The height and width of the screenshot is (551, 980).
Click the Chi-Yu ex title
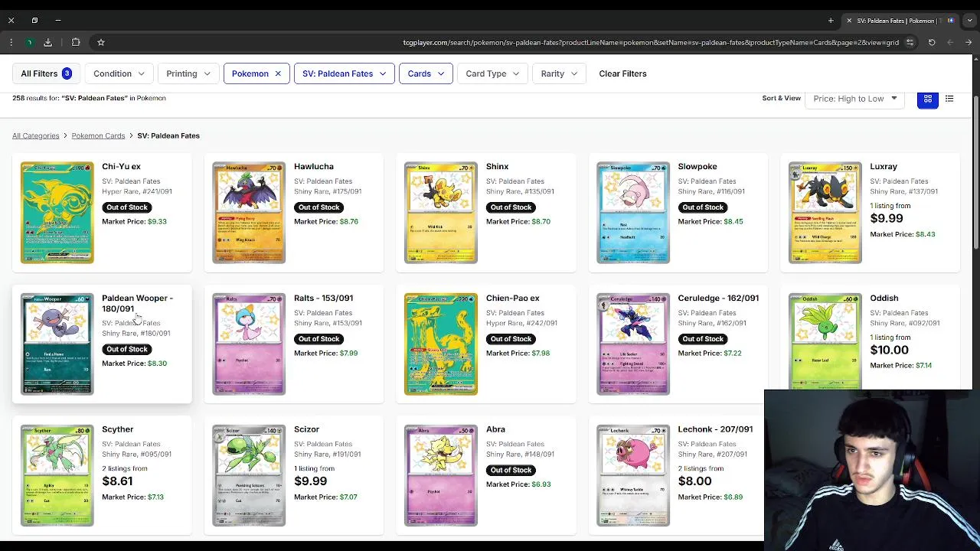point(121,166)
